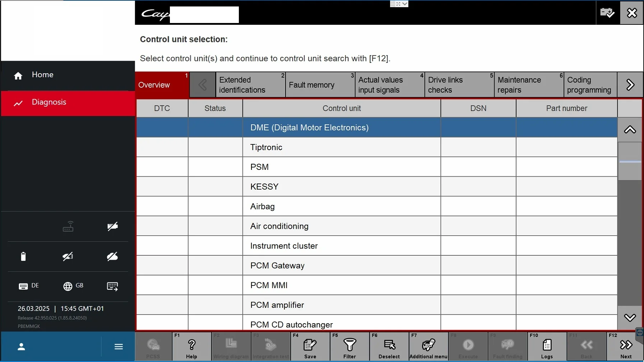
Task: Show more tabs with right chevron
Action: point(630,85)
